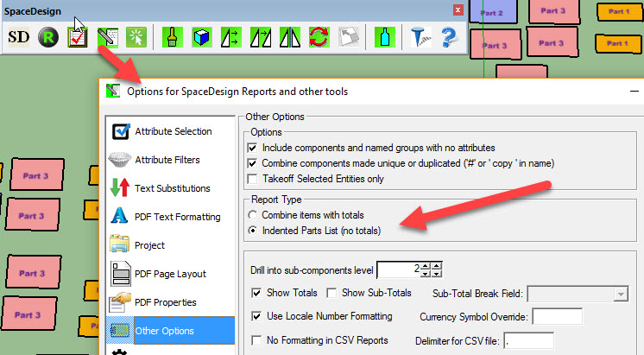
Task: Open the Attribute Selection page
Action: click(173, 131)
